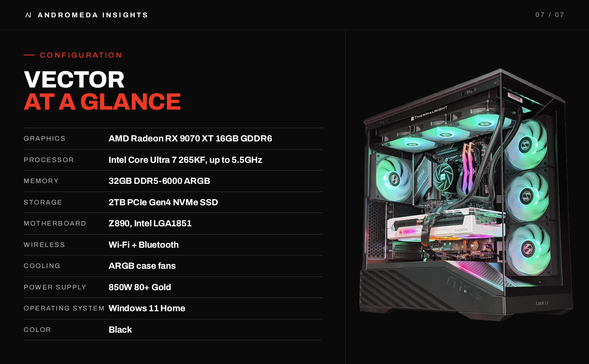Select 850W 80+ Gold value
The image size is (589, 364).
[x=140, y=287]
